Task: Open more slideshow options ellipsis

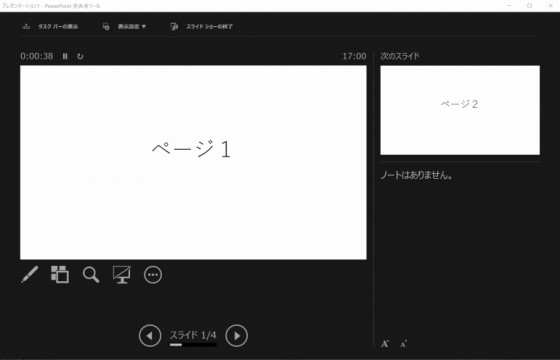Action: (153, 275)
